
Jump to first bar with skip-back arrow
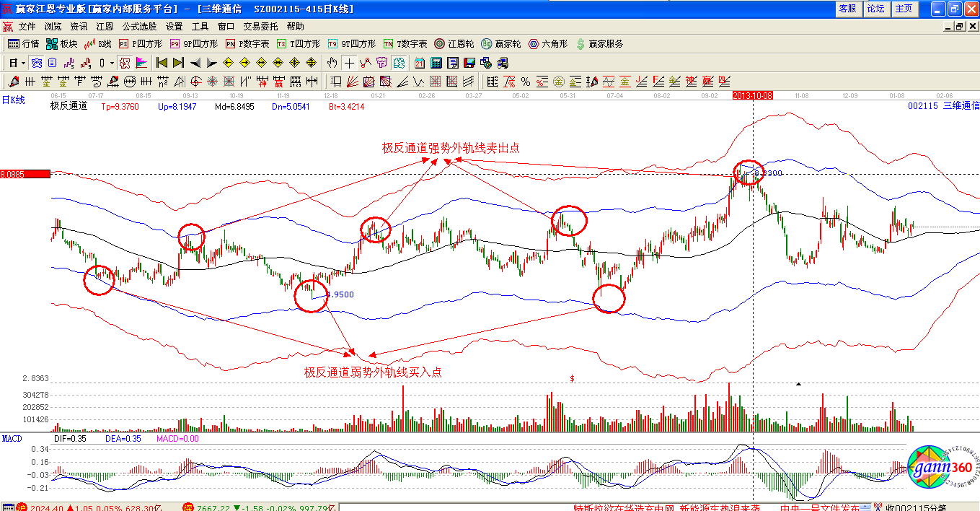click(x=162, y=63)
